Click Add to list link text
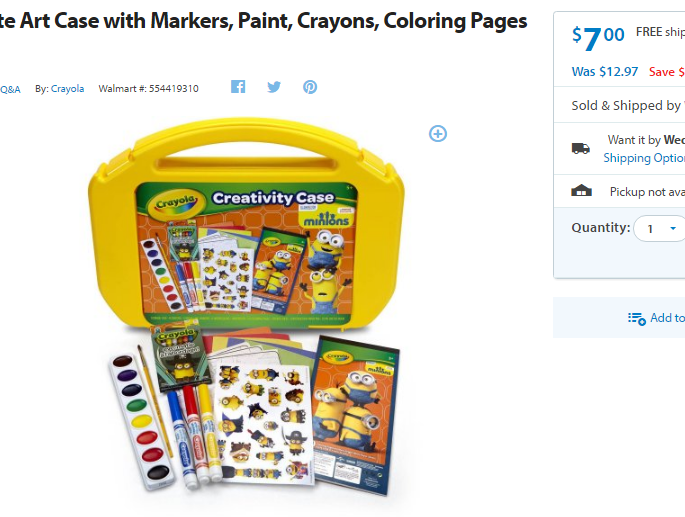685x517 pixels. 668,318
